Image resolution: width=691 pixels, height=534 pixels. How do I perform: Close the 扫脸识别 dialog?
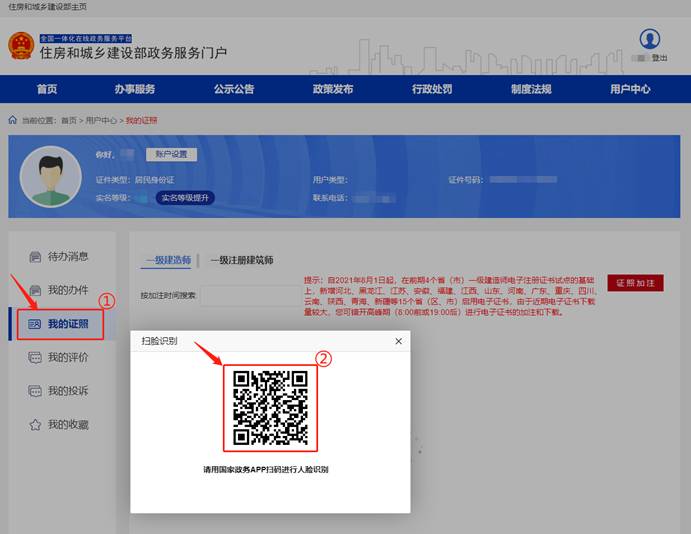click(398, 341)
